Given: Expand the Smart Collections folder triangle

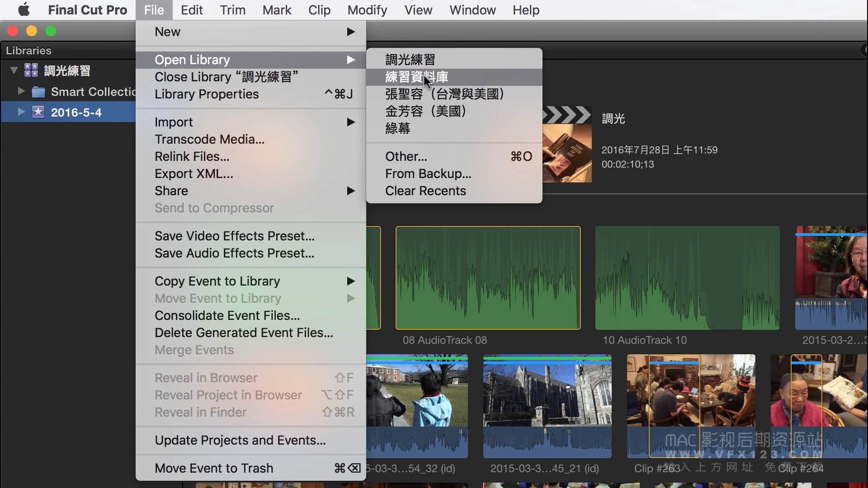Looking at the screenshot, I should click(21, 91).
